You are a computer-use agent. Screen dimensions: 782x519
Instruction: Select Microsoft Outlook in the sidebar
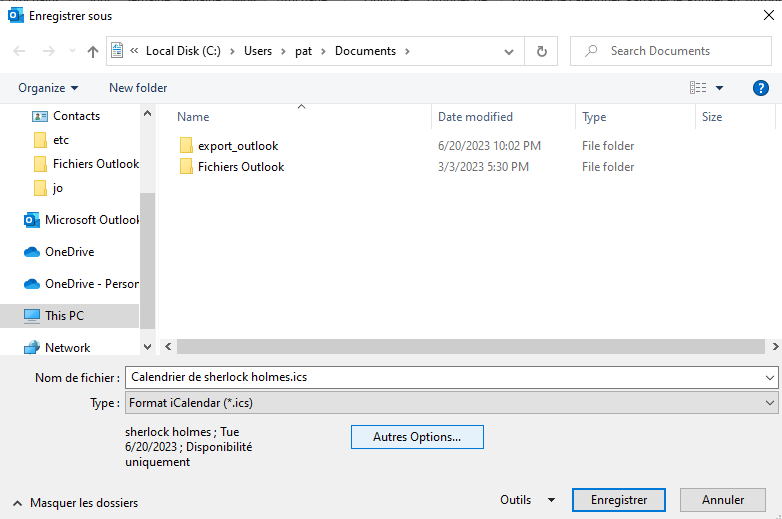pos(91,220)
